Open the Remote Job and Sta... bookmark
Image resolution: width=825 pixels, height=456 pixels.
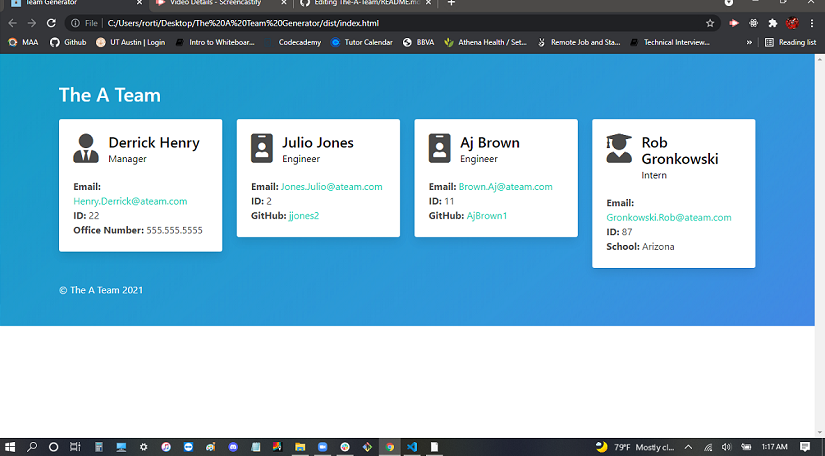[579, 42]
